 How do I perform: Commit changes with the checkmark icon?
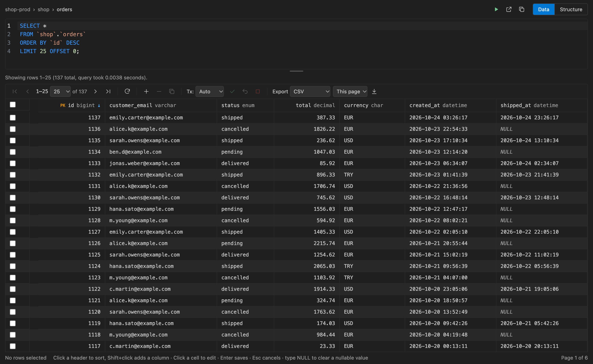pyautogui.click(x=232, y=91)
